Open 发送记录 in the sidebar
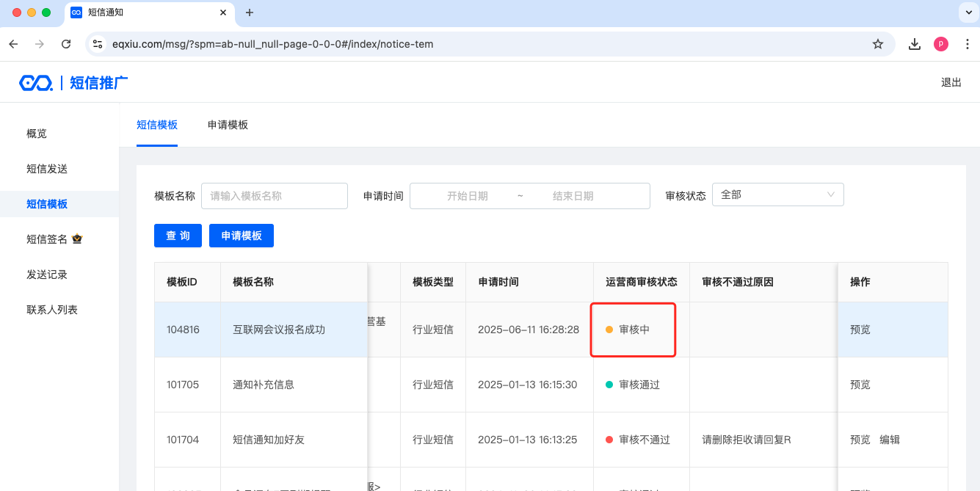Viewport: 980px width, 491px height. pyautogui.click(x=47, y=274)
